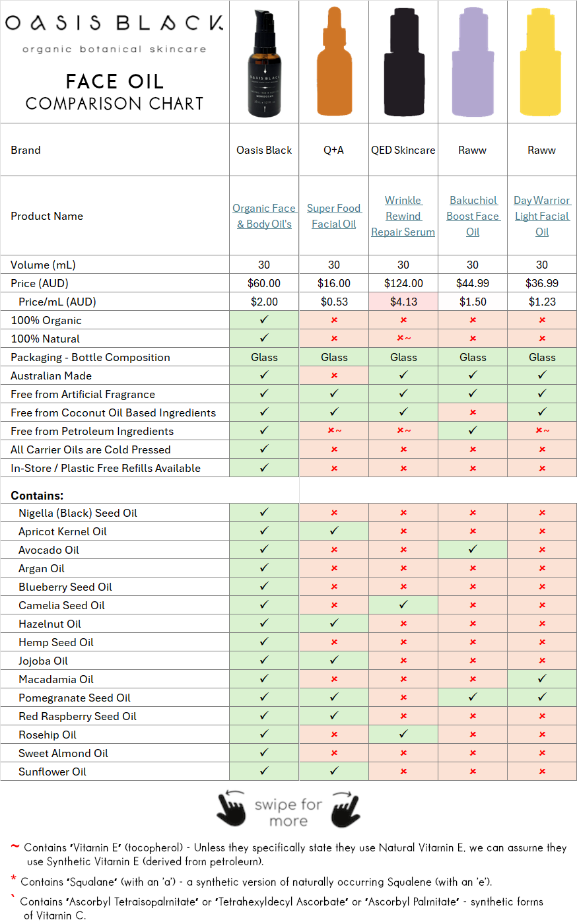Open the Organic Face & Body Oil's link
577x924 pixels.
[x=264, y=216]
